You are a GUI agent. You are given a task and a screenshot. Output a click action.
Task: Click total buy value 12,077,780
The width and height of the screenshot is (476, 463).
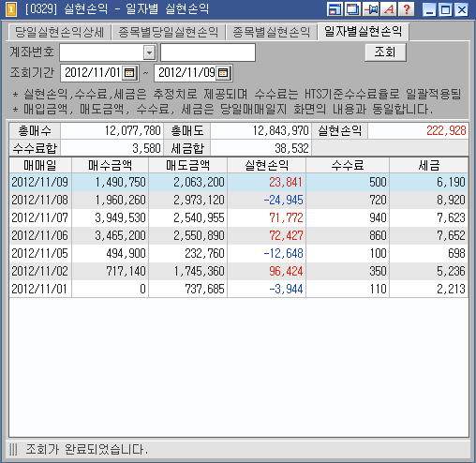112,130
